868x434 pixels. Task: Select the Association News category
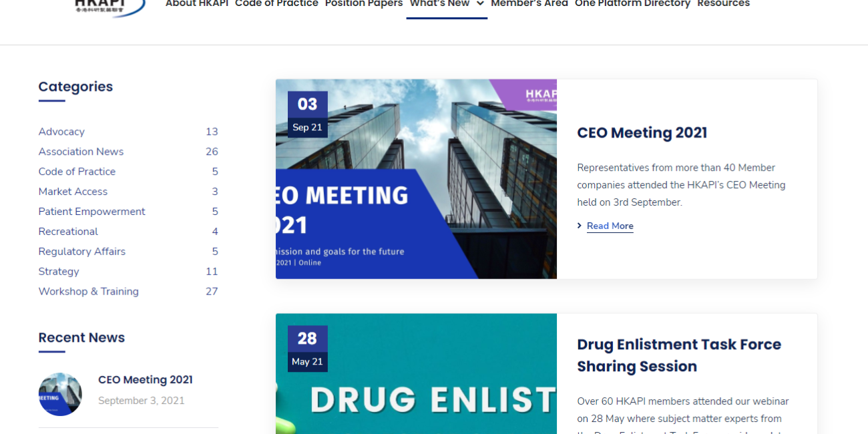pos(81,152)
